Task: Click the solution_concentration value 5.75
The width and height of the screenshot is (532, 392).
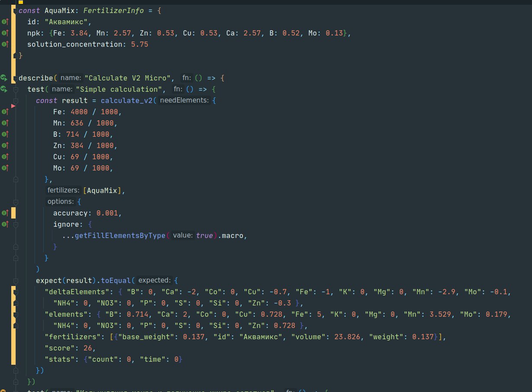Action: tap(140, 44)
